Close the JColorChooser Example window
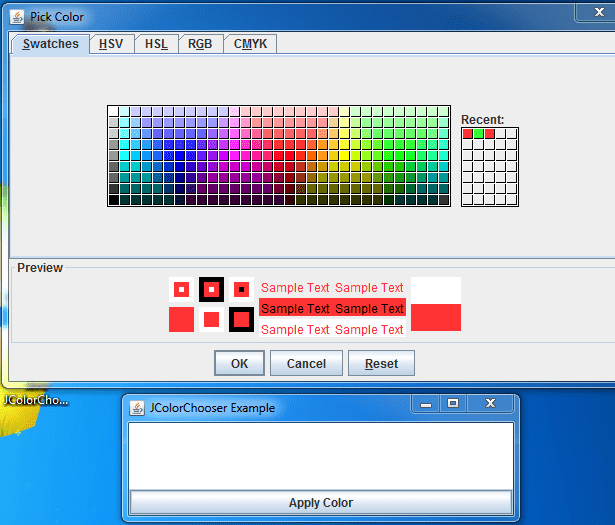Viewport: 615px width, 525px height. [490, 404]
